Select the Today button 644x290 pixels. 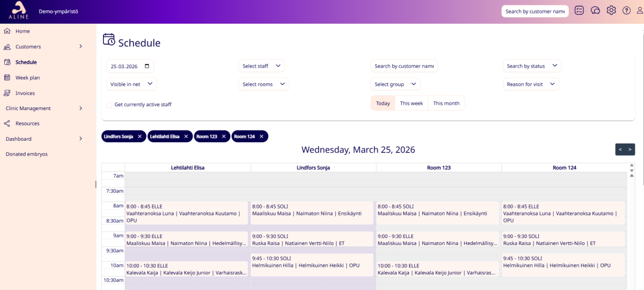point(383,103)
